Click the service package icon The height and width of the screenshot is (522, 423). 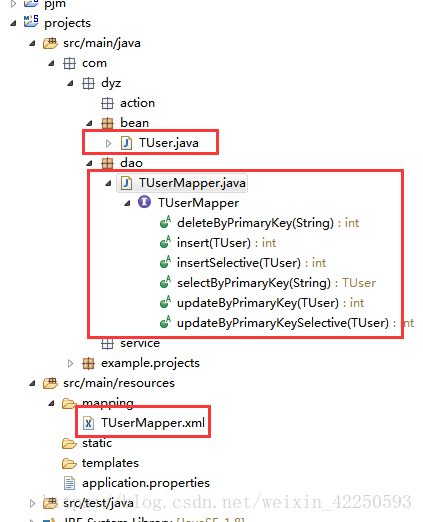[107, 344]
